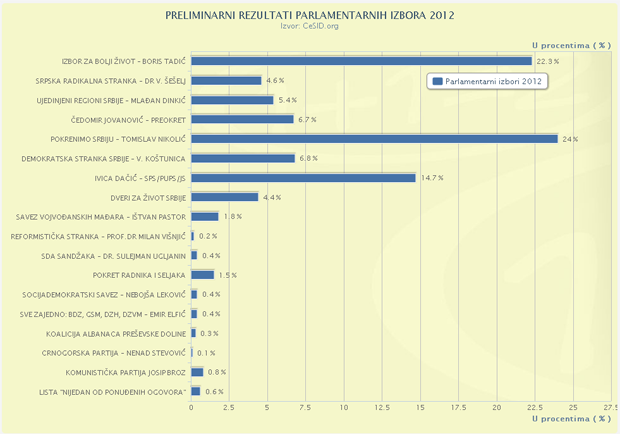
Task: Click the label SVE ZAJEDNO: BDZ, GSM, DZH, DZVM - EMIR ELFIĆ
Action: pyautogui.click(x=102, y=314)
